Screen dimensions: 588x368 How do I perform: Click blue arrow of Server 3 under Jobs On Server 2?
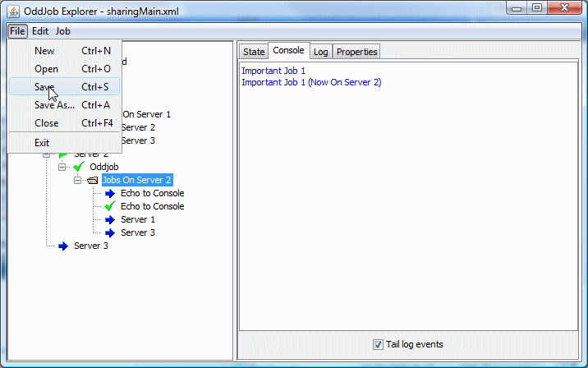coord(110,232)
